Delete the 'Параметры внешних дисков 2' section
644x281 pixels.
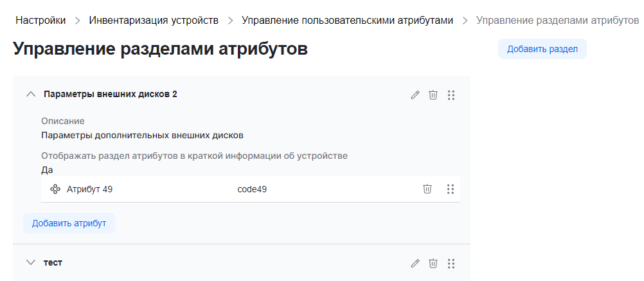pos(433,95)
